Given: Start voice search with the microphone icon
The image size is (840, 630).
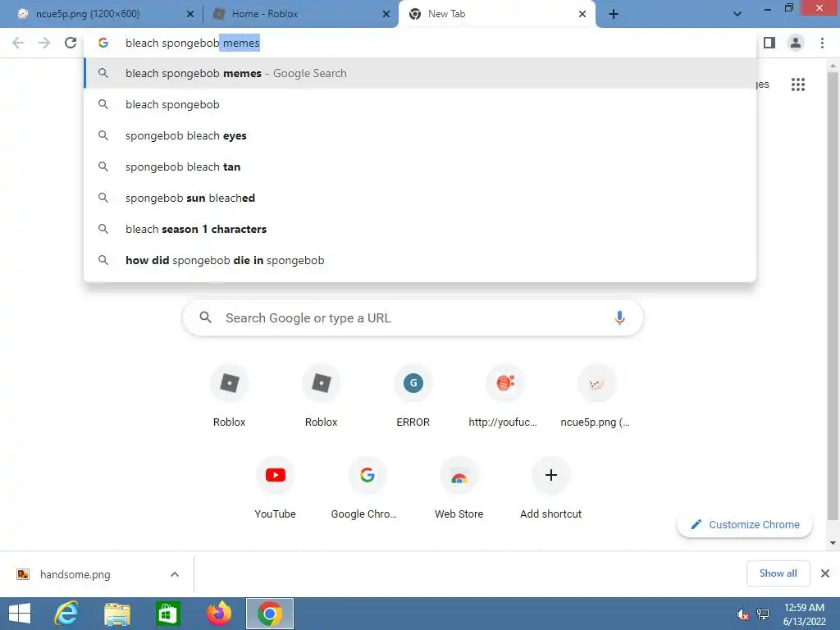Looking at the screenshot, I should tap(619, 317).
